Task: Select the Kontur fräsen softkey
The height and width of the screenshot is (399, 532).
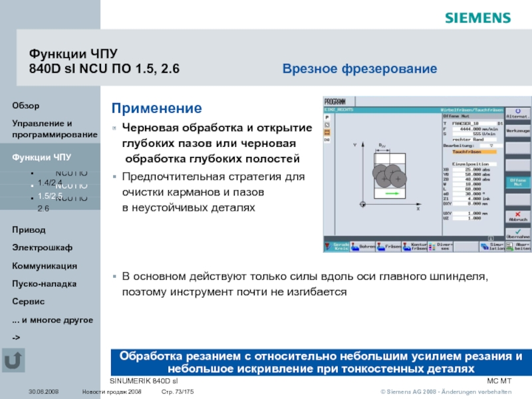Action: tap(414, 247)
